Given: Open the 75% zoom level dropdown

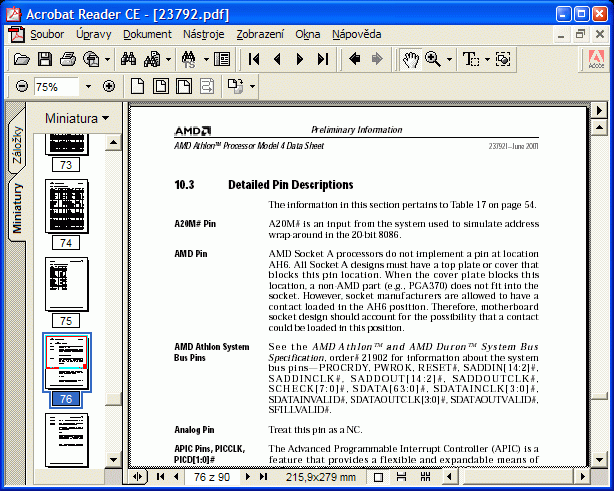Looking at the screenshot, I should 88,87.
